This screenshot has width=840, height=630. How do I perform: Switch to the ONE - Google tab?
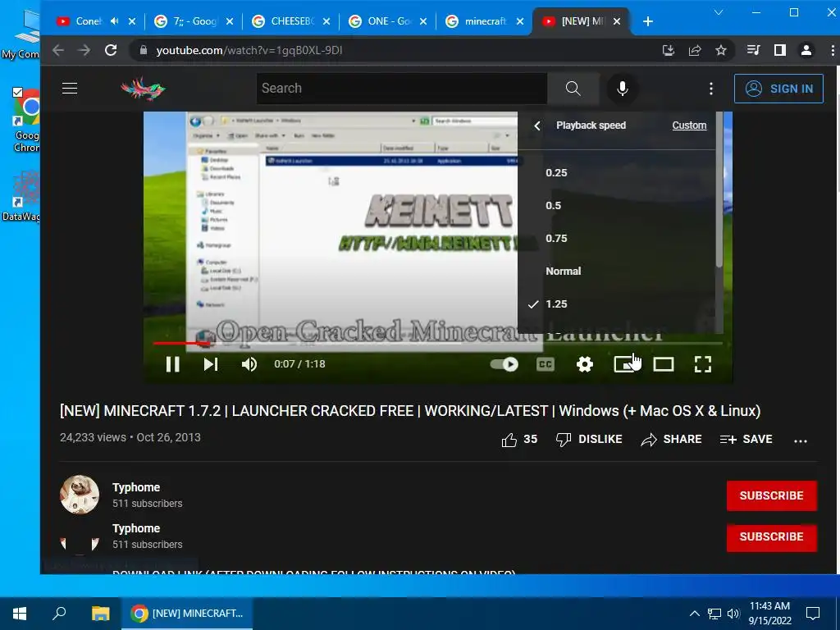click(388, 21)
